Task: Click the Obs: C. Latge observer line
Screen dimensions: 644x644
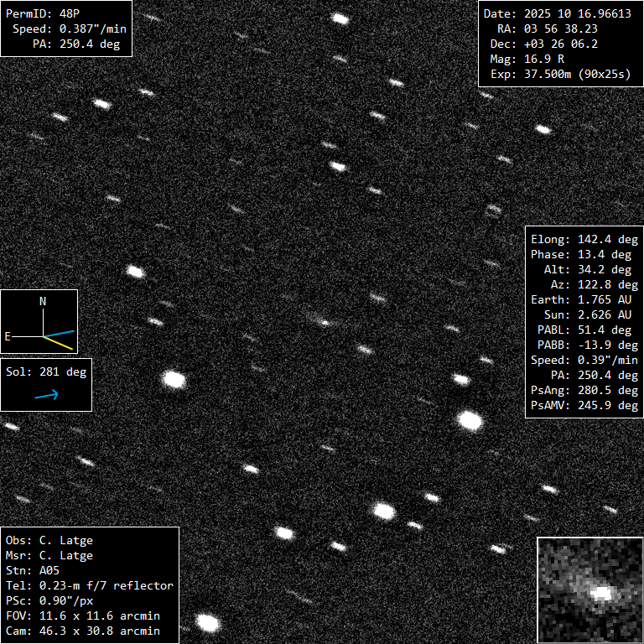Action: pyautogui.click(x=49, y=540)
